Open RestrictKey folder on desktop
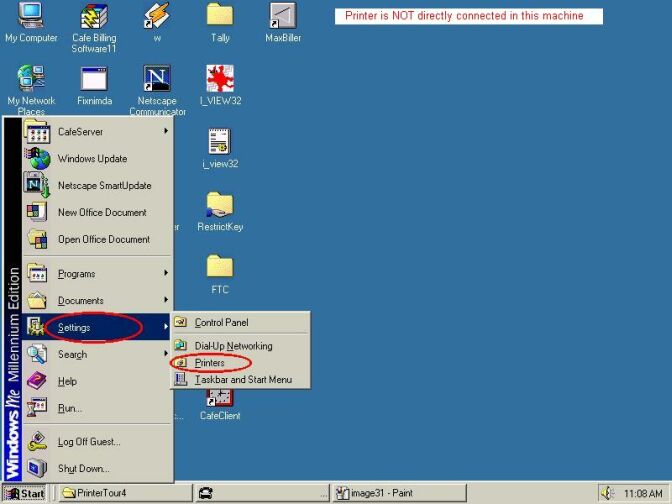The image size is (672, 504). [220, 206]
